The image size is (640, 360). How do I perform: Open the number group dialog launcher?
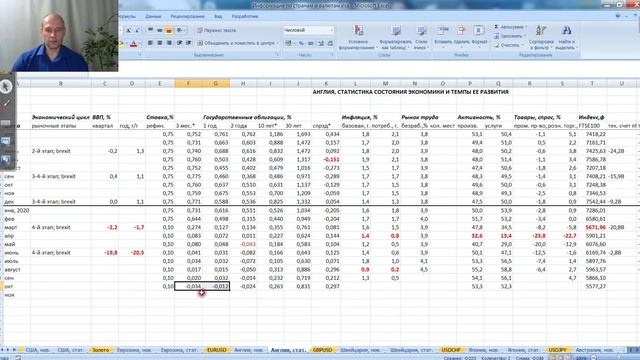(x=333, y=54)
